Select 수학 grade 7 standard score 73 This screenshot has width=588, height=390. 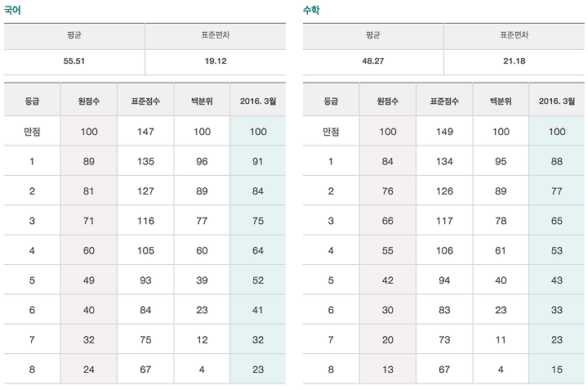pyautogui.click(x=444, y=339)
